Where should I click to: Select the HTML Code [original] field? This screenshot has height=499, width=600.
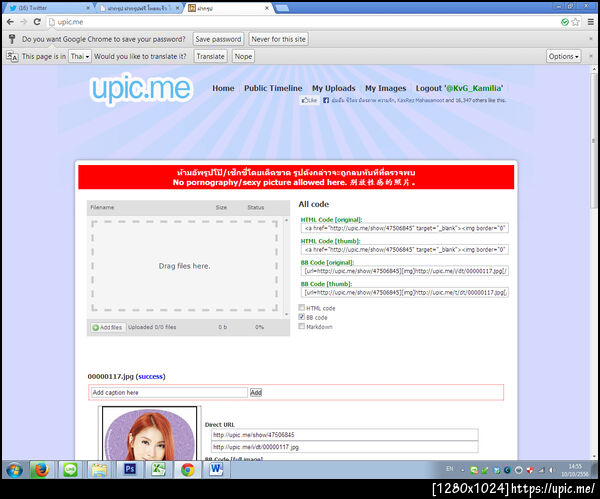tap(404, 228)
